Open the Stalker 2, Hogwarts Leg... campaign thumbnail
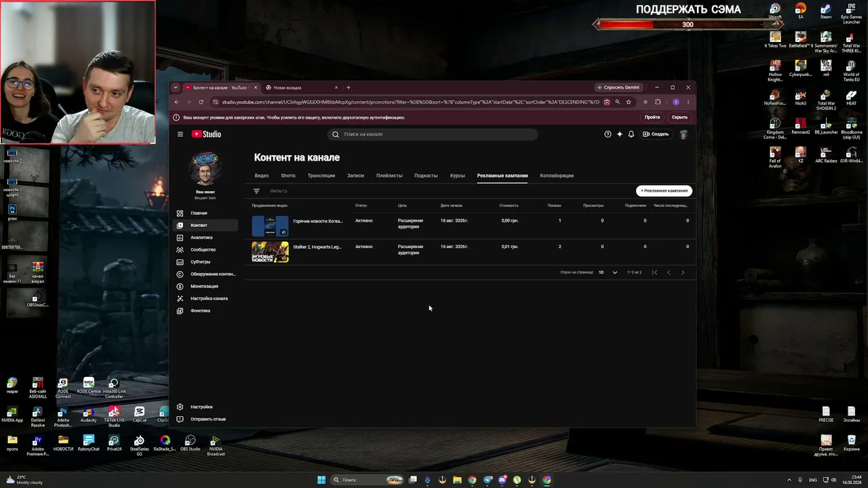The height and width of the screenshot is (488, 868). [270, 252]
